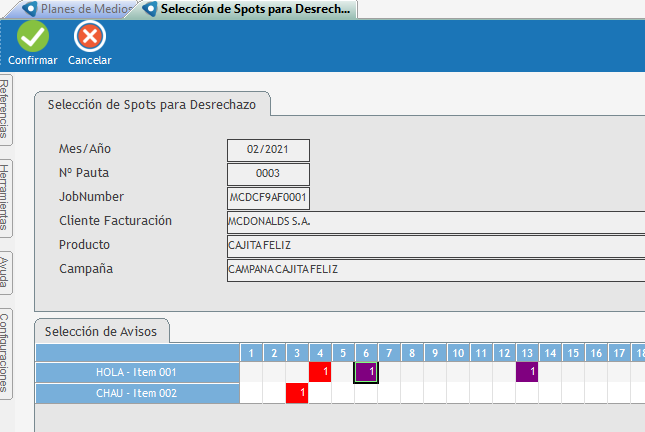
Task: Select the red spot on day 3 for CHAU
Action: coord(297,393)
